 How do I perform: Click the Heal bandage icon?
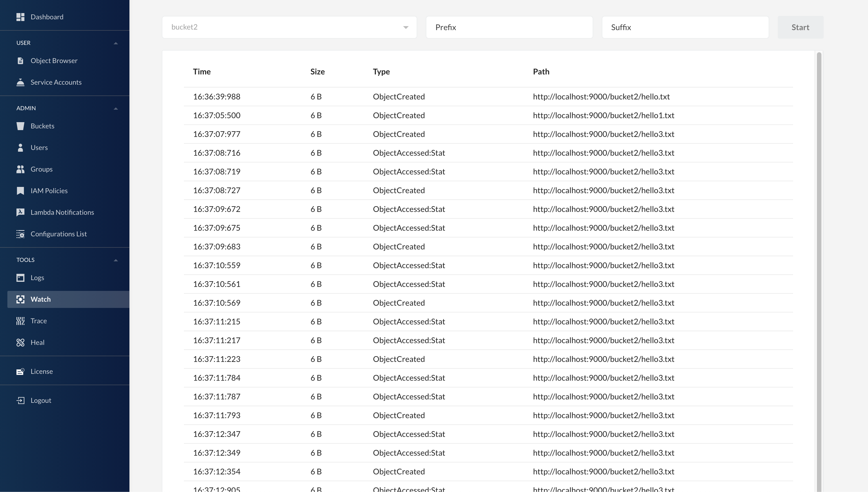(x=20, y=343)
